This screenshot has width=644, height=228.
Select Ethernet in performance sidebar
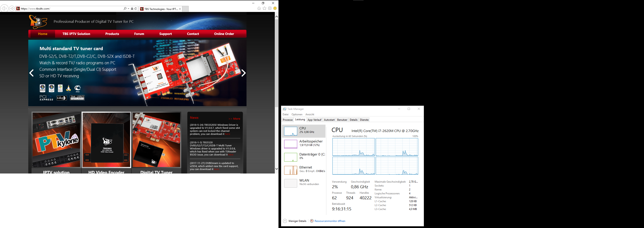[304, 170]
